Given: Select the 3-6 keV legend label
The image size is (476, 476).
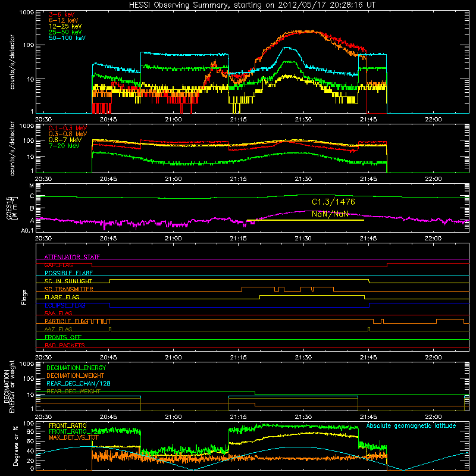Looking at the screenshot, I should coord(62,14).
